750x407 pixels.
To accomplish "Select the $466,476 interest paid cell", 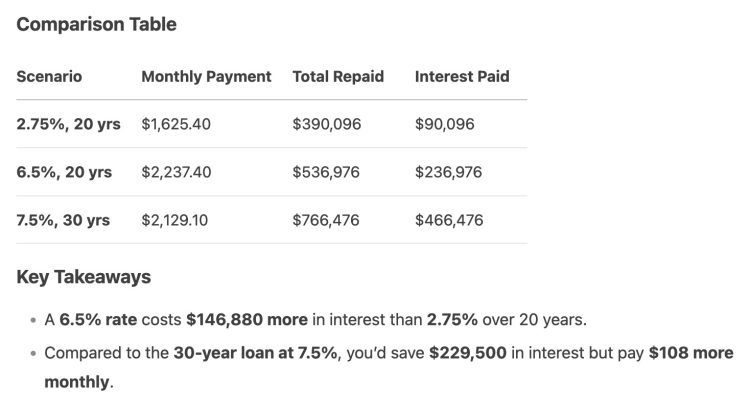I will tap(448, 220).
